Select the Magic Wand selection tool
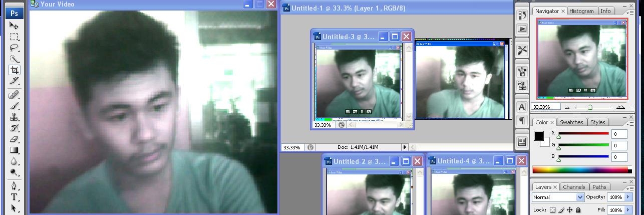Viewport: 644px width, 215px height. (14, 59)
